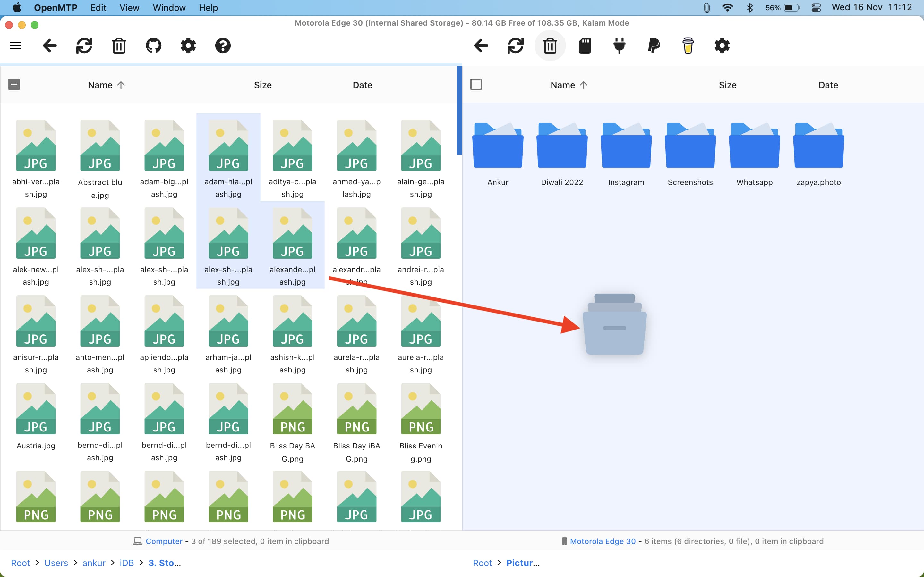Viewport: 924px width, 577px height.
Task: Go to Users in left breadcrumb
Action: point(56,563)
